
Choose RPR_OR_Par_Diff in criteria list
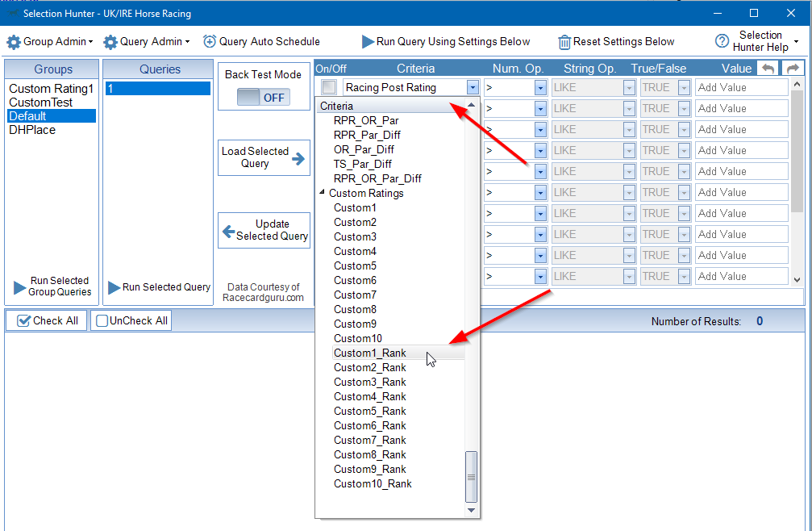(x=377, y=178)
